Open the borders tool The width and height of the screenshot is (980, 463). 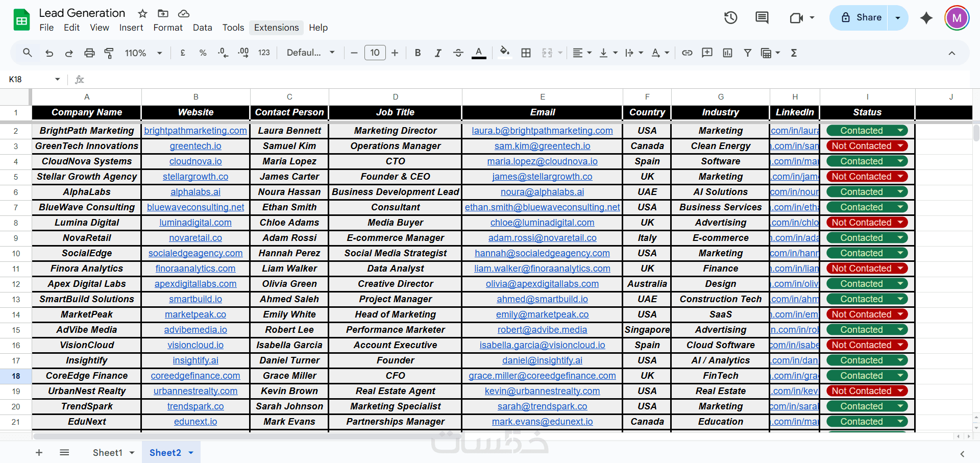click(x=526, y=53)
